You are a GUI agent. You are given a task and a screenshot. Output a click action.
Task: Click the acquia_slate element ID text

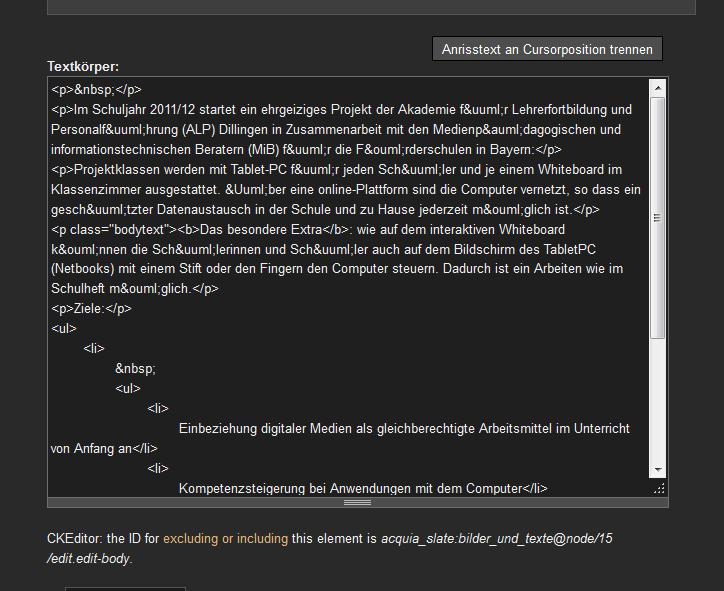click(x=496, y=539)
